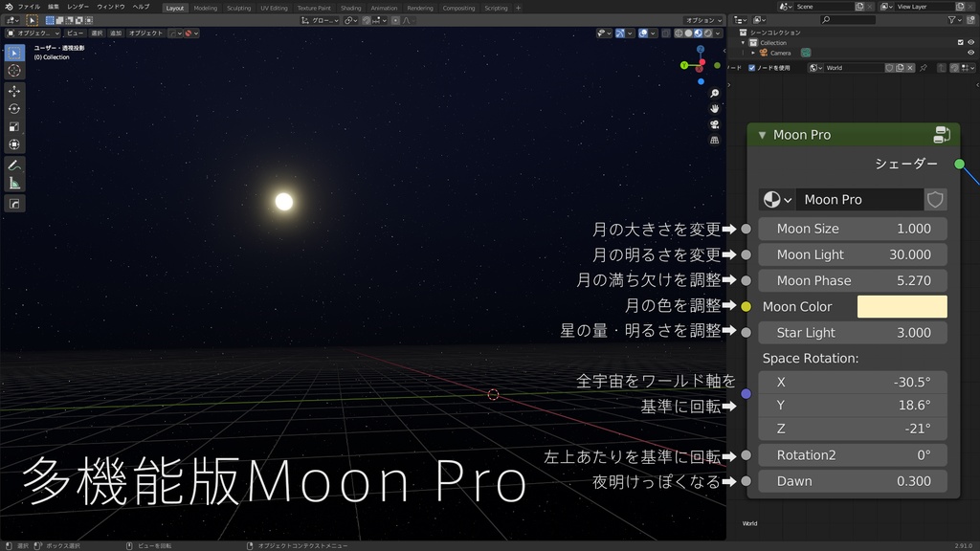Collapse the Moon Pro node header
The height and width of the screenshot is (551, 980).
click(762, 134)
